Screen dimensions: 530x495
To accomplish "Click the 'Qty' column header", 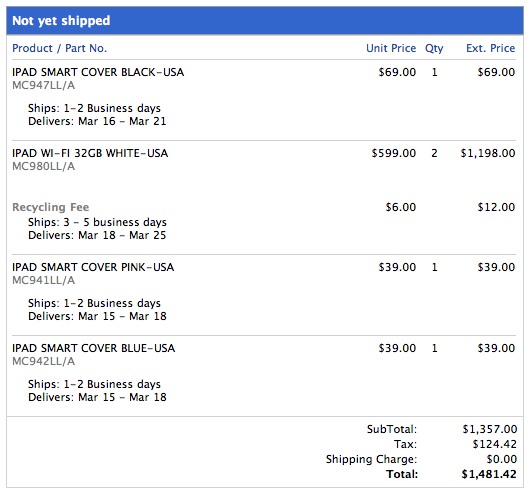I will pos(434,49).
